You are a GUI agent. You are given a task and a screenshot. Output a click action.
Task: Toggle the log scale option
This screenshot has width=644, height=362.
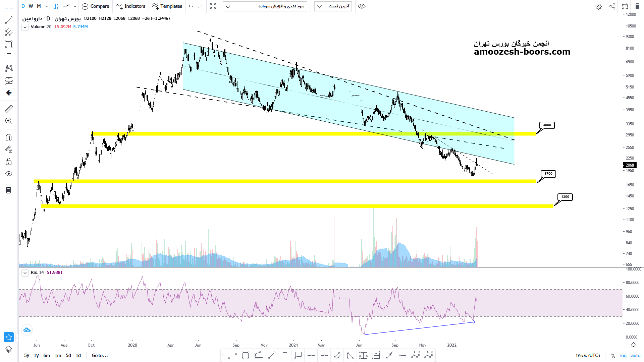coord(623,356)
